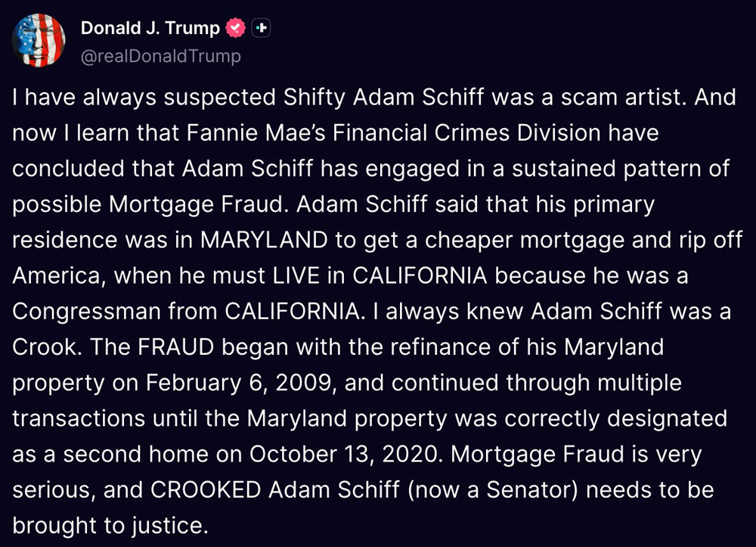The height and width of the screenshot is (547, 756).
Task: Click the phrase "cheaper mortgage" in the post
Action: 525,241
